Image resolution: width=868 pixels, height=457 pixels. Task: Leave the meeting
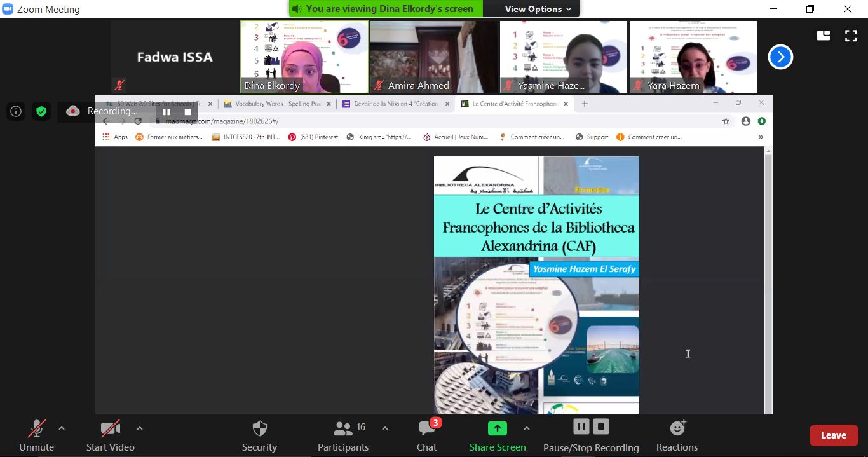[x=833, y=435]
